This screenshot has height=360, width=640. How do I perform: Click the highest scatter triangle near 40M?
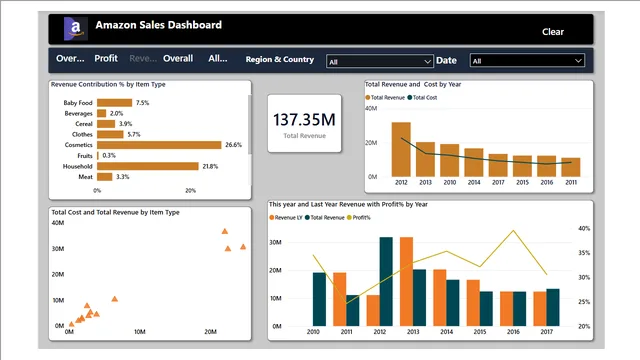point(224,231)
